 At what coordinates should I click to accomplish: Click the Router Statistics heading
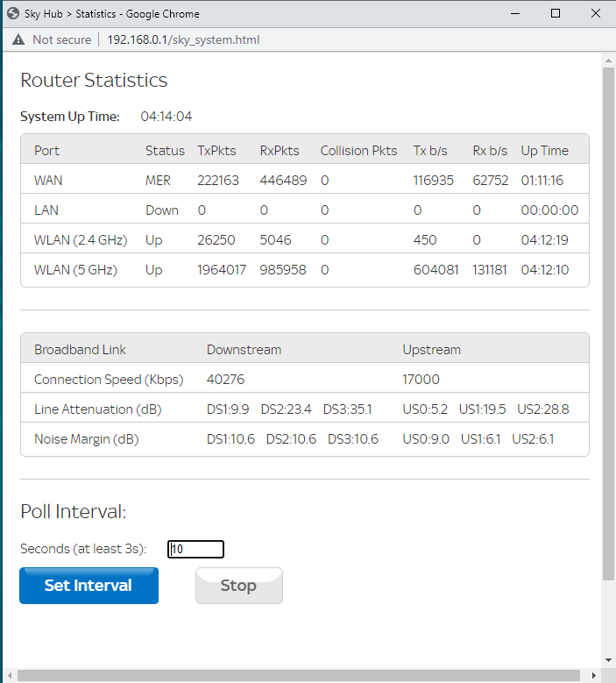(94, 81)
